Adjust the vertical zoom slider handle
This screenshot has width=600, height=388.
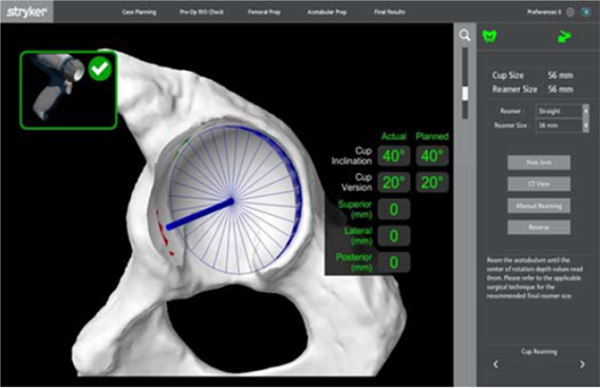465,93
